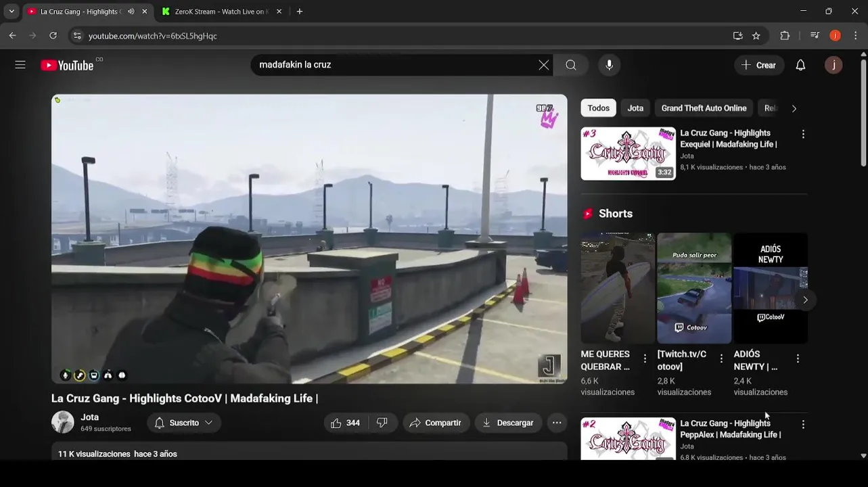The image size is (868, 487).
Task: Go back in browser
Action: (12, 36)
